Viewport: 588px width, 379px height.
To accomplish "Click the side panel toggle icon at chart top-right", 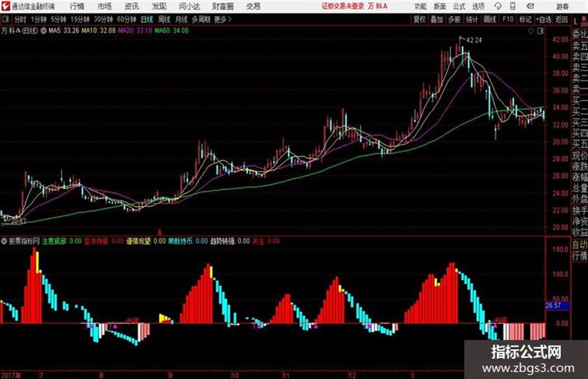I will coord(540,31).
